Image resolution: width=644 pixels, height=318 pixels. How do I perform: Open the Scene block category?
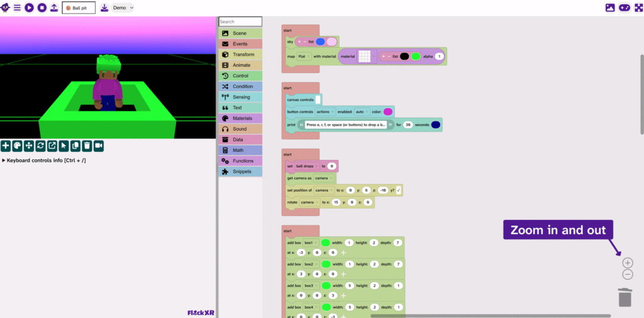(240, 33)
